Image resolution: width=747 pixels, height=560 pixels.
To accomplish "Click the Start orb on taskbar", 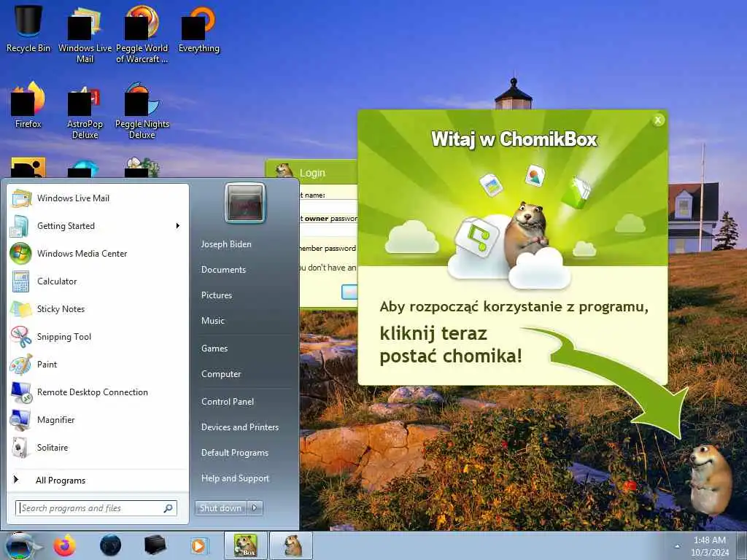I will point(20,545).
